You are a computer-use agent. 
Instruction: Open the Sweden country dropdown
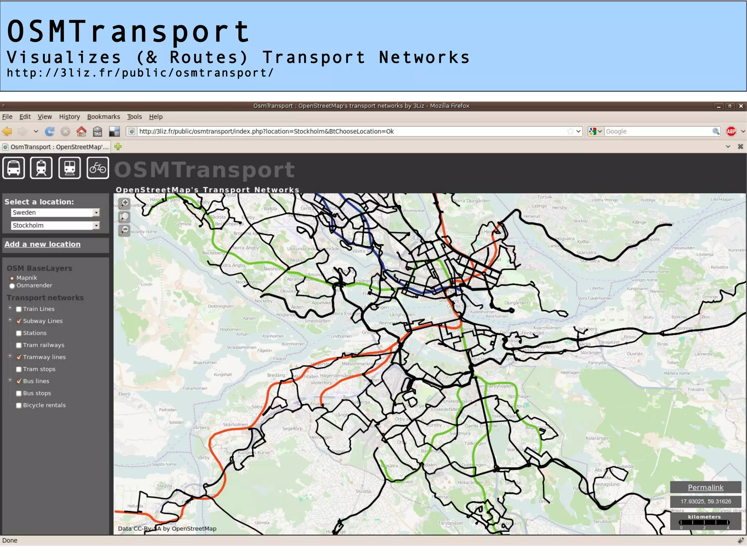point(55,213)
